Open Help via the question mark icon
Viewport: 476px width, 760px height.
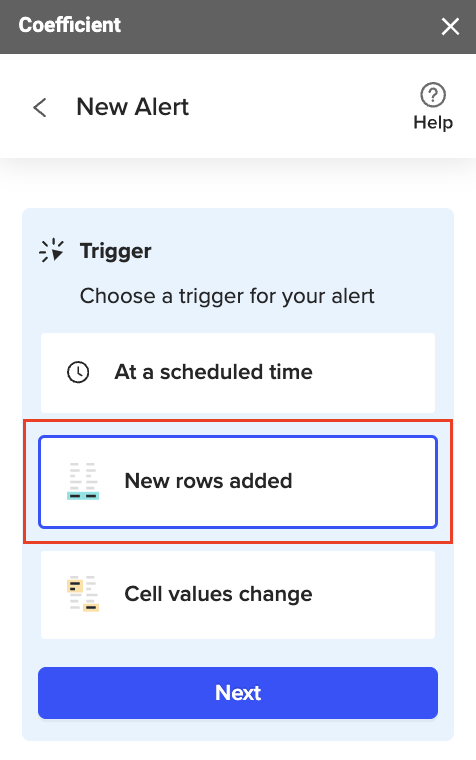click(x=432, y=95)
